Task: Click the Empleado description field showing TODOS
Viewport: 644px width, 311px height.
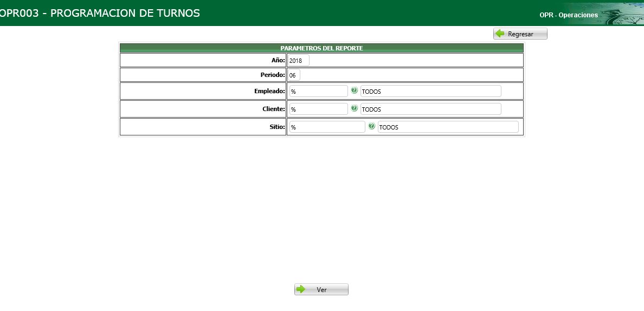Action: 430,91
